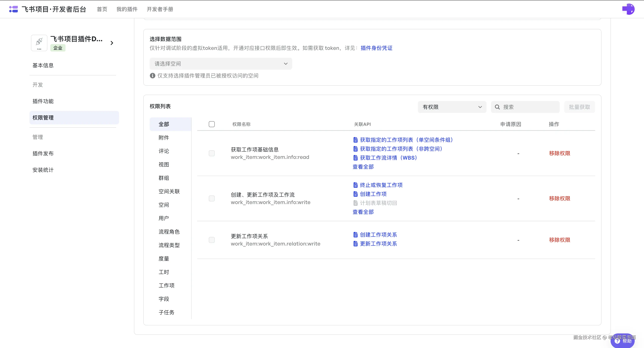Open the 请选择空间 dropdown
644x348 pixels.
tap(221, 64)
